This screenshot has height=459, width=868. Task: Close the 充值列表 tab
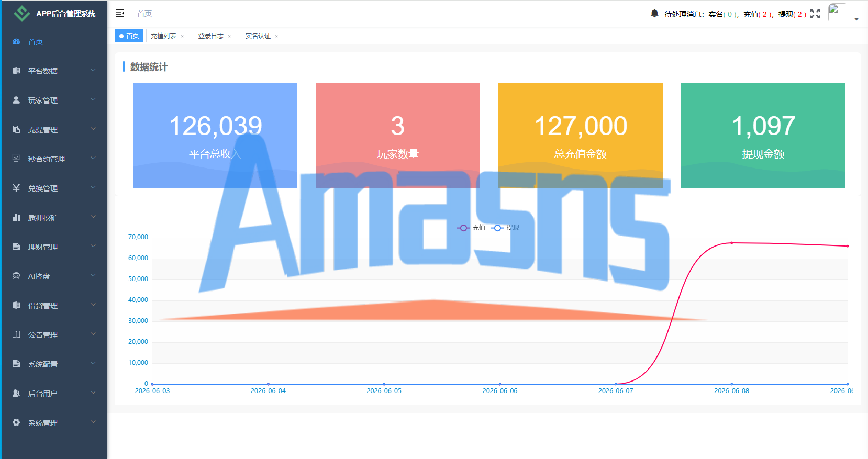[x=182, y=36]
